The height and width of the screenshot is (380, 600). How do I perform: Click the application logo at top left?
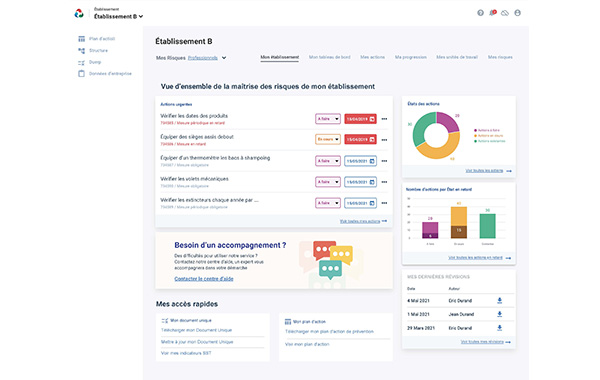79,13
